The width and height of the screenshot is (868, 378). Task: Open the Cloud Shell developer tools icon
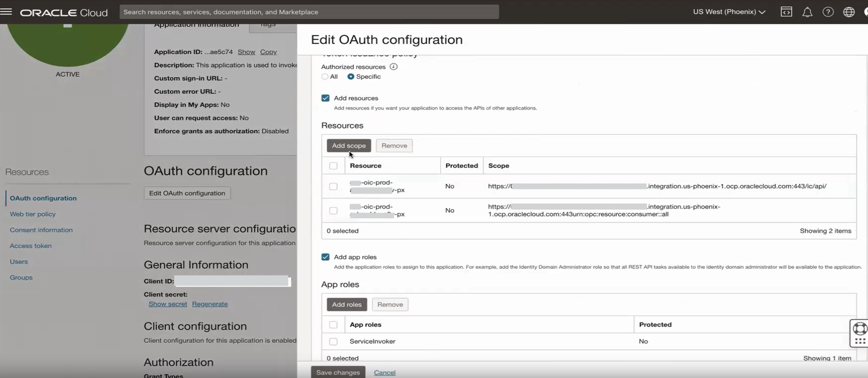point(786,12)
